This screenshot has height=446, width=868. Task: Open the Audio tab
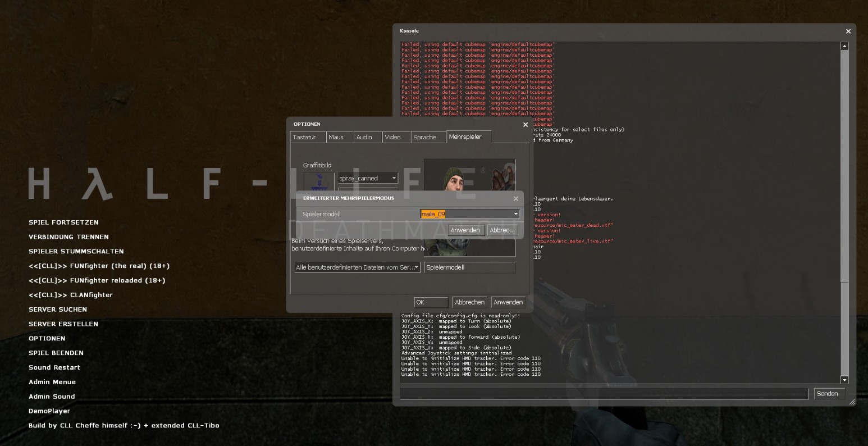[x=368, y=137]
